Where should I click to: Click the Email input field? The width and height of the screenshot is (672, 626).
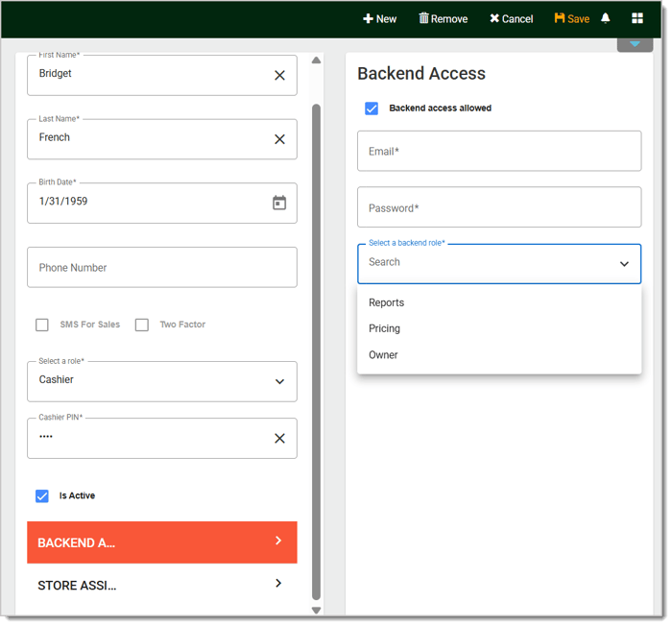point(499,151)
